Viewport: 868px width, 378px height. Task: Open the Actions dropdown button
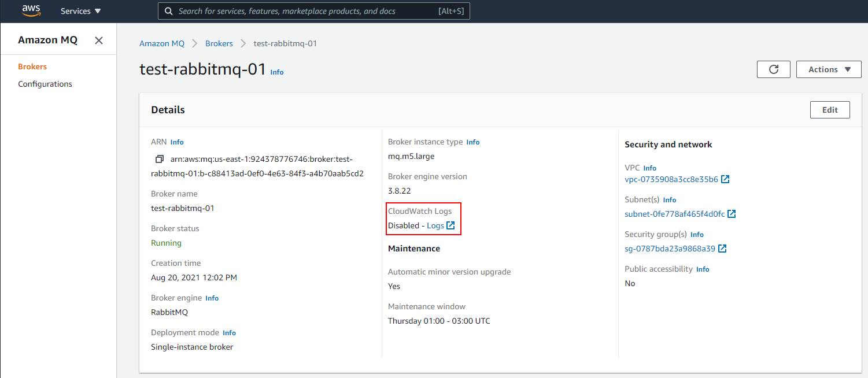(829, 69)
